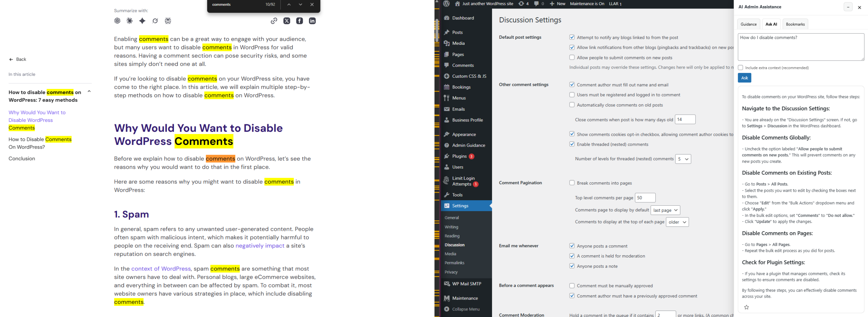868x317 pixels.
Task: Go to next find match
Action: 300,4
